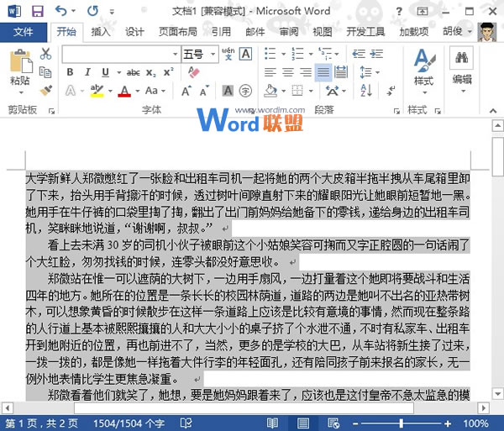504x431 pixels.
Task: Cut the selected text with scissors
Action: tap(45, 54)
